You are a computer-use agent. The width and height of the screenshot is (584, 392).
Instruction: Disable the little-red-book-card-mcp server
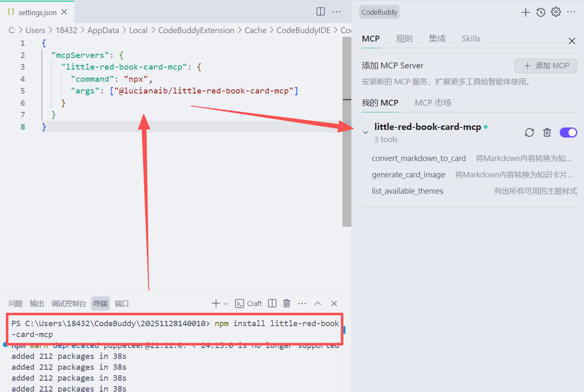568,132
